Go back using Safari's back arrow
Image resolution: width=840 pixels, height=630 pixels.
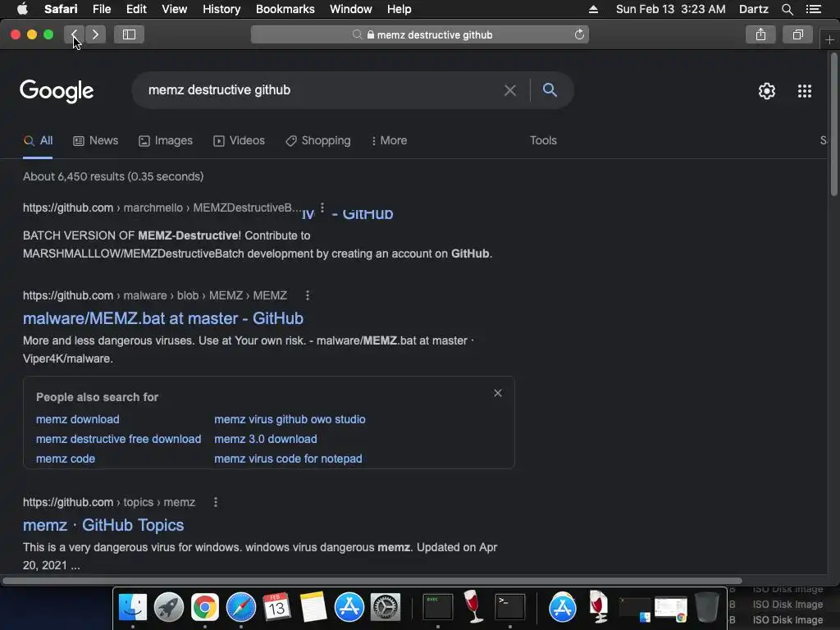(x=75, y=34)
